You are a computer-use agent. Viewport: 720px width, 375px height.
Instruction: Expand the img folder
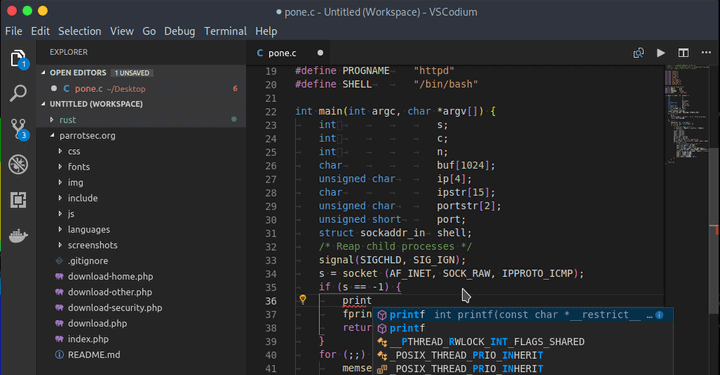click(60, 182)
